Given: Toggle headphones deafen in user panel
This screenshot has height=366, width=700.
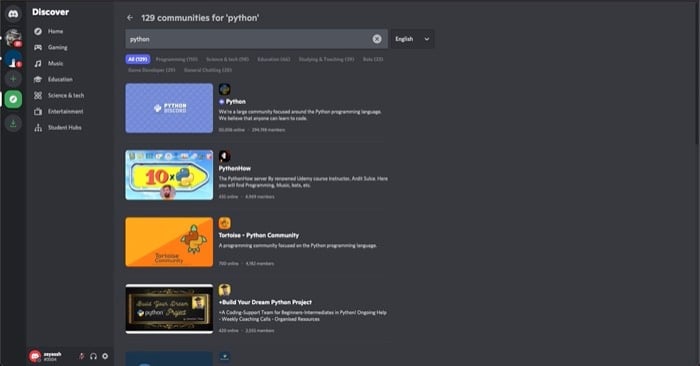Looking at the screenshot, I should pyautogui.click(x=93, y=356).
